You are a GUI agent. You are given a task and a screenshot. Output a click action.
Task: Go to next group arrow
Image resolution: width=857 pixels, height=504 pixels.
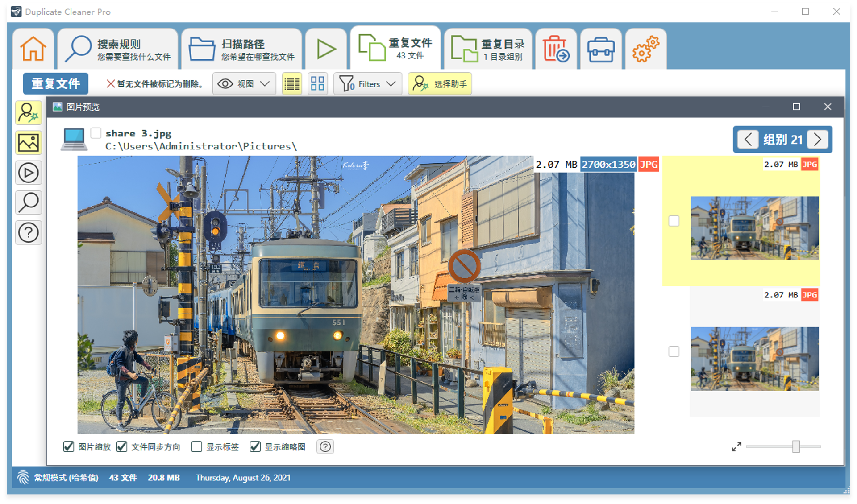coord(818,139)
